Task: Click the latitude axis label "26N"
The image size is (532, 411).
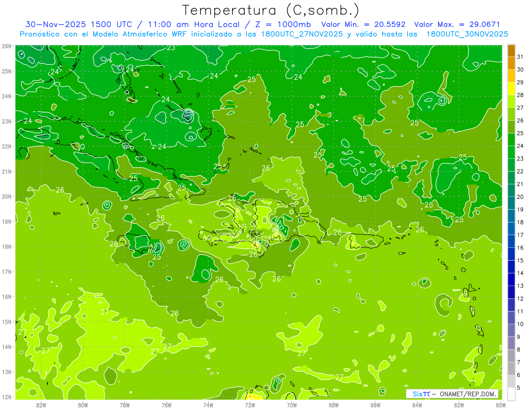Action: (x=7, y=46)
